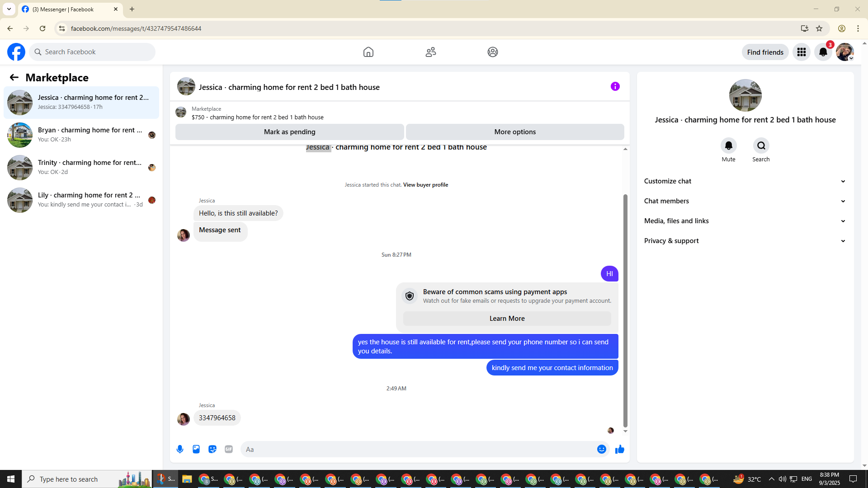Click the Find friends button
This screenshot has height=488, width=868.
click(765, 52)
